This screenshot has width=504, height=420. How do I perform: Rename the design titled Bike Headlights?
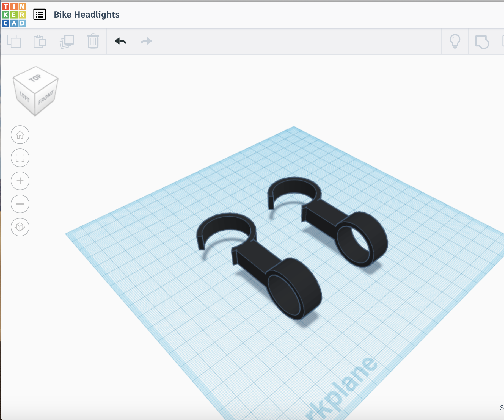pyautogui.click(x=87, y=14)
